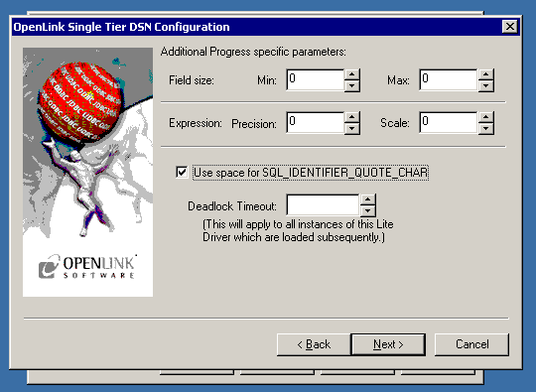Cancel the DSN configuration wizard
536x392 pixels.
click(x=471, y=344)
